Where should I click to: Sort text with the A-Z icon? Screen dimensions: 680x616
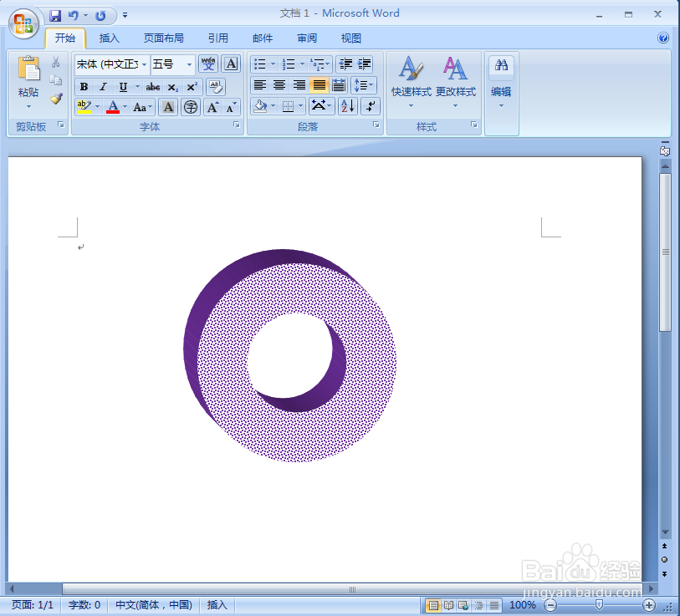pyautogui.click(x=347, y=106)
